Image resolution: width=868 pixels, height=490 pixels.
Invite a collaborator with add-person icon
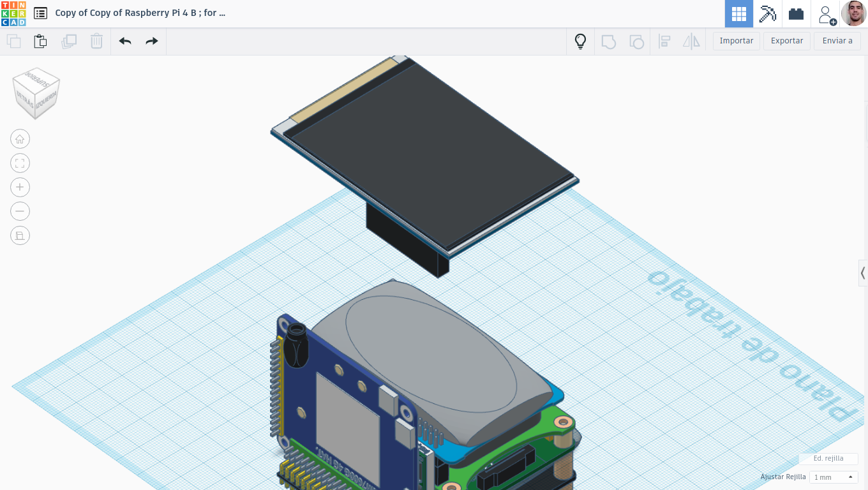826,14
